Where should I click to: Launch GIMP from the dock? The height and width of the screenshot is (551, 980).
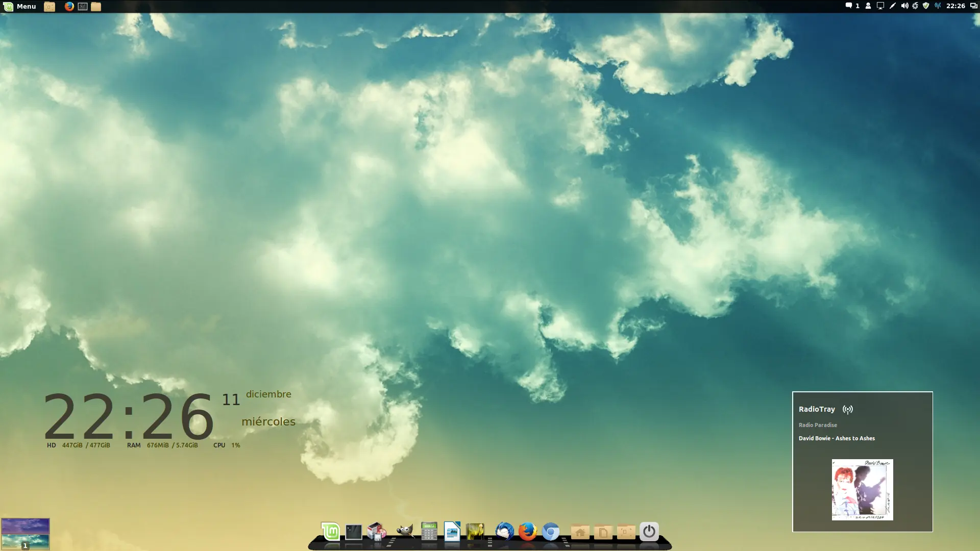click(405, 532)
